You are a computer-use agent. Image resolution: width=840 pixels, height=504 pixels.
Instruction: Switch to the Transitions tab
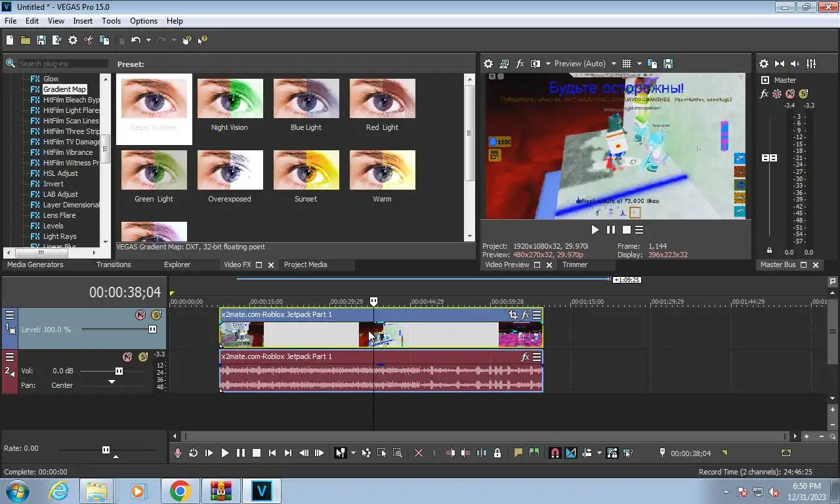(x=114, y=264)
